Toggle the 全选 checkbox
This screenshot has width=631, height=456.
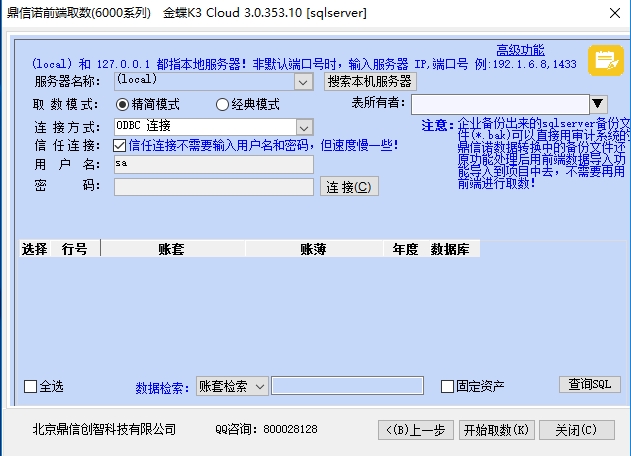click(x=31, y=387)
